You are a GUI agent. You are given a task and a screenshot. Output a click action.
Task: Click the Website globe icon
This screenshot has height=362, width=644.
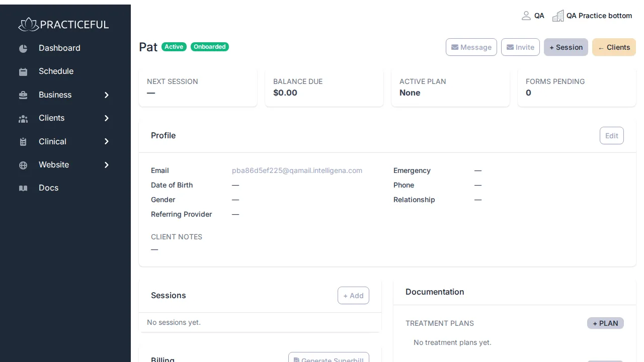point(23,165)
